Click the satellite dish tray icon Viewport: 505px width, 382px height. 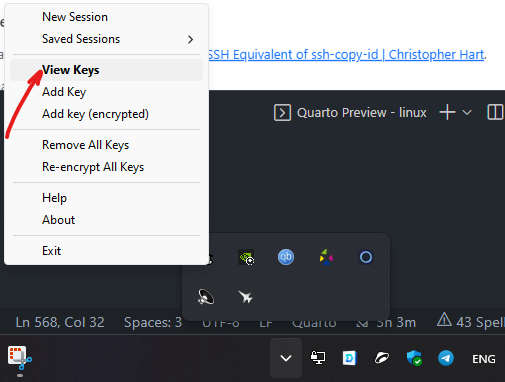point(206,297)
